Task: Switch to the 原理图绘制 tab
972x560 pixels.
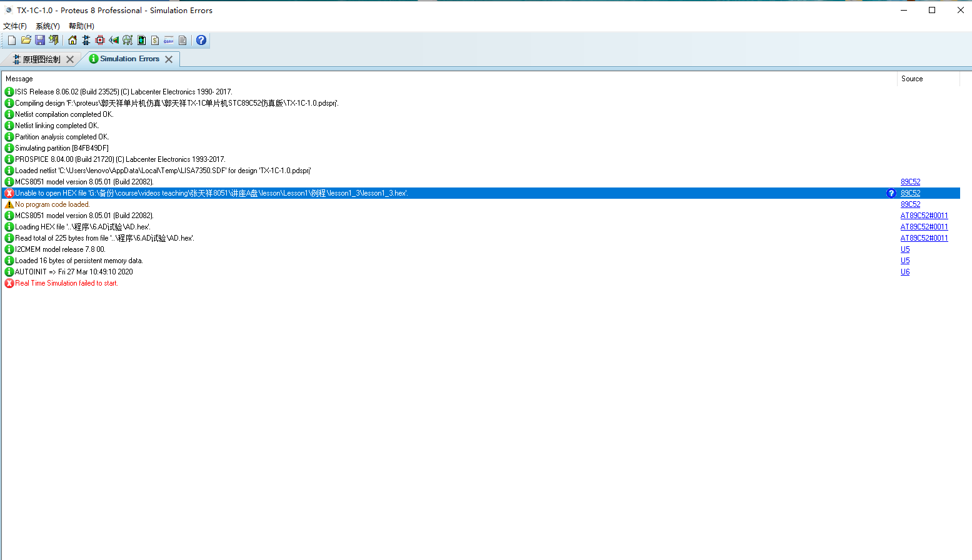Action: coord(41,59)
